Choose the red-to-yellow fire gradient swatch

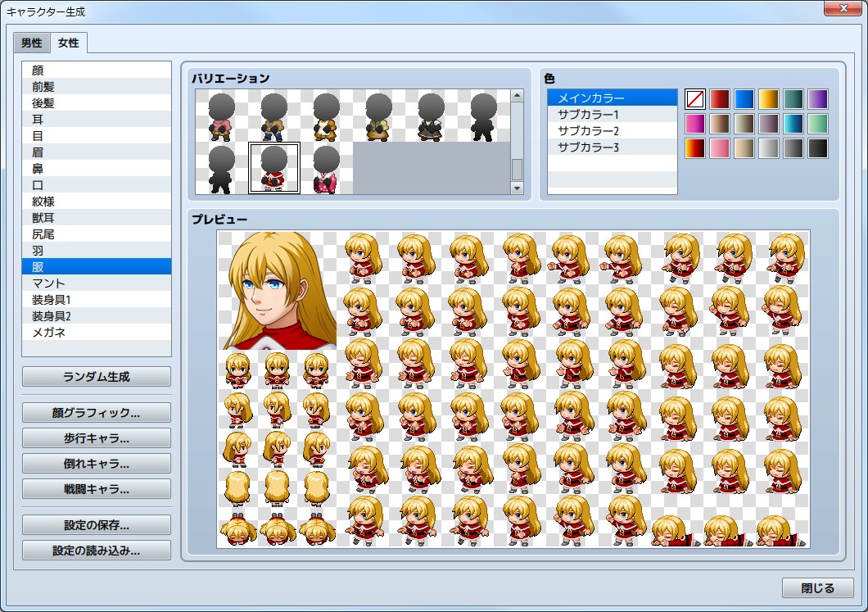(x=694, y=148)
